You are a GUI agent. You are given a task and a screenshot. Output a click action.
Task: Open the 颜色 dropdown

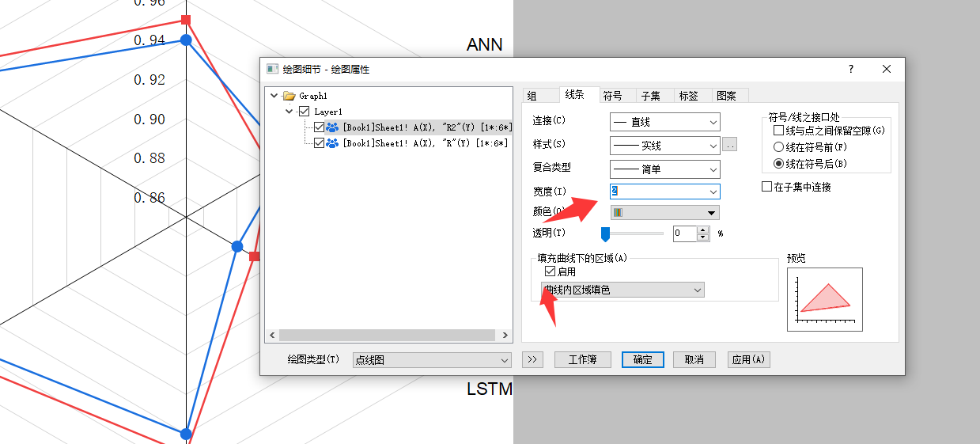point(665,212)
